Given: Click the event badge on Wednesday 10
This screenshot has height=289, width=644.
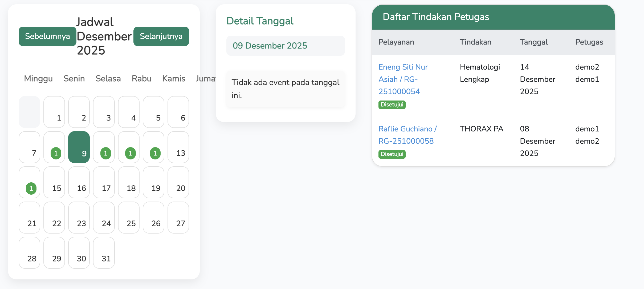Looking at the screenshot, I should 105,153.
